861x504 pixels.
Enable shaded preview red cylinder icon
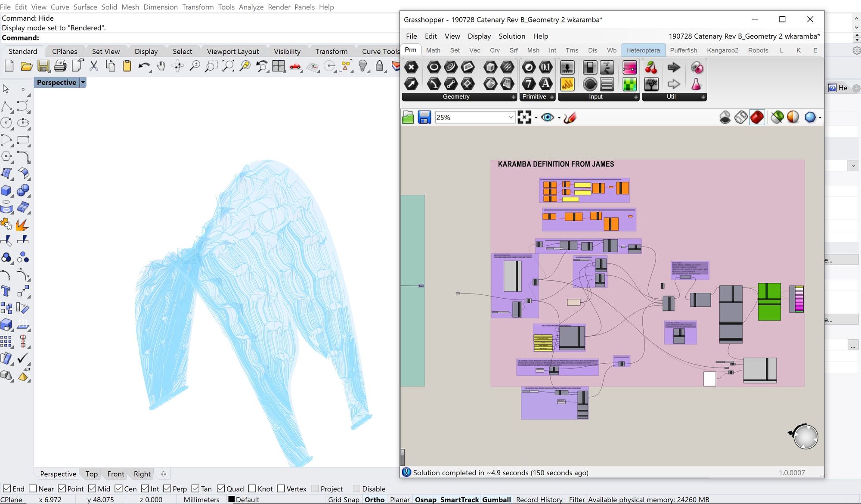point(757,117)
